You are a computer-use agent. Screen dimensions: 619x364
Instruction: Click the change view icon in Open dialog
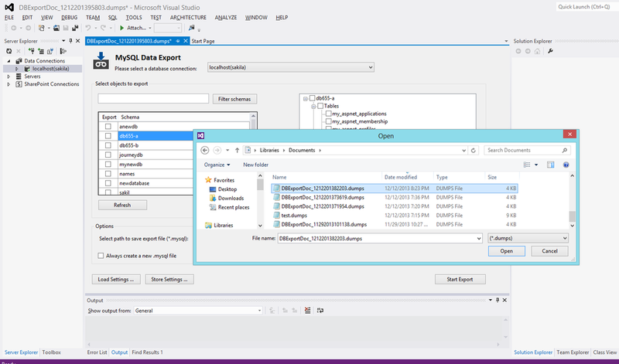tap(527, 165)
